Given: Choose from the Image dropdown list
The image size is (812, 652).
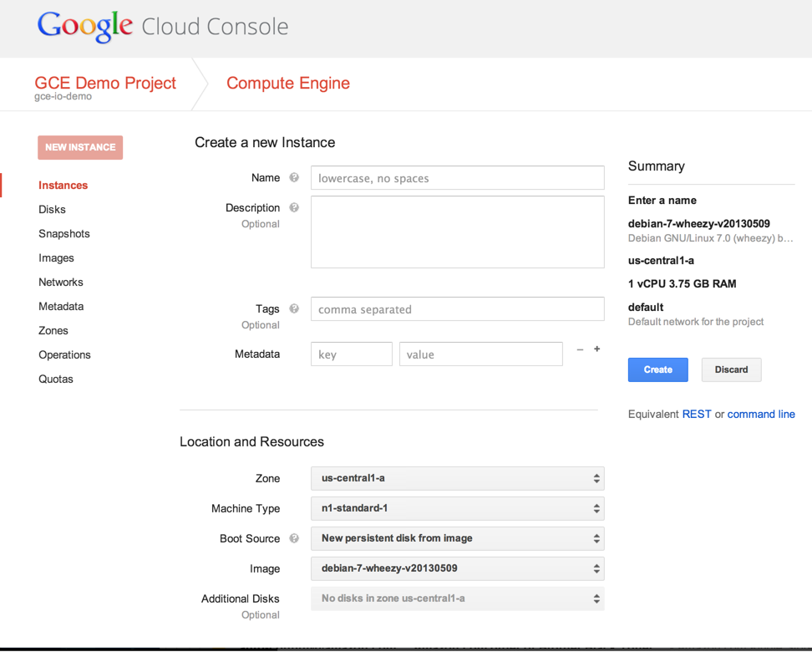Looking at the screenshot, I should pos(457,568).
